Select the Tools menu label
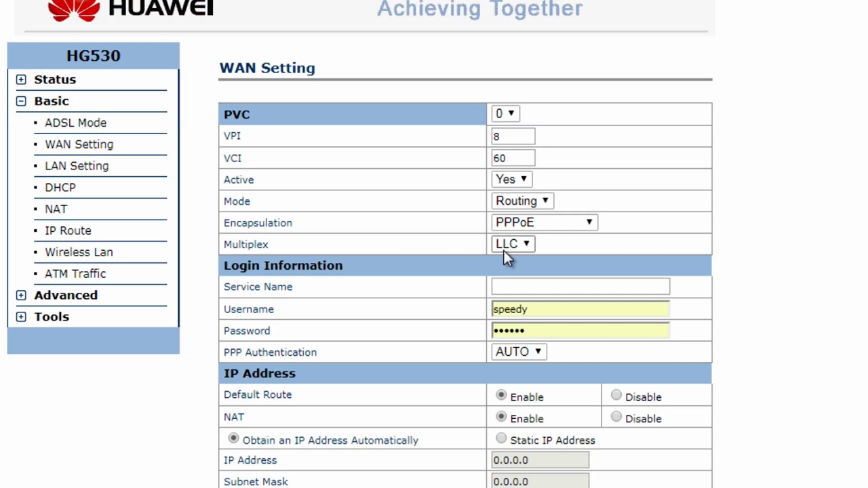This screenshot has width=868, height=488. (52, 317)
